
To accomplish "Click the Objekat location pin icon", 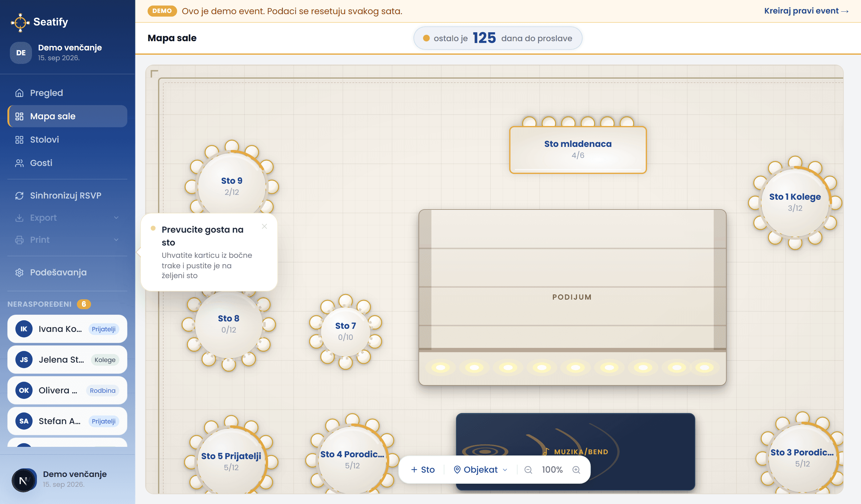I will 457,470.
